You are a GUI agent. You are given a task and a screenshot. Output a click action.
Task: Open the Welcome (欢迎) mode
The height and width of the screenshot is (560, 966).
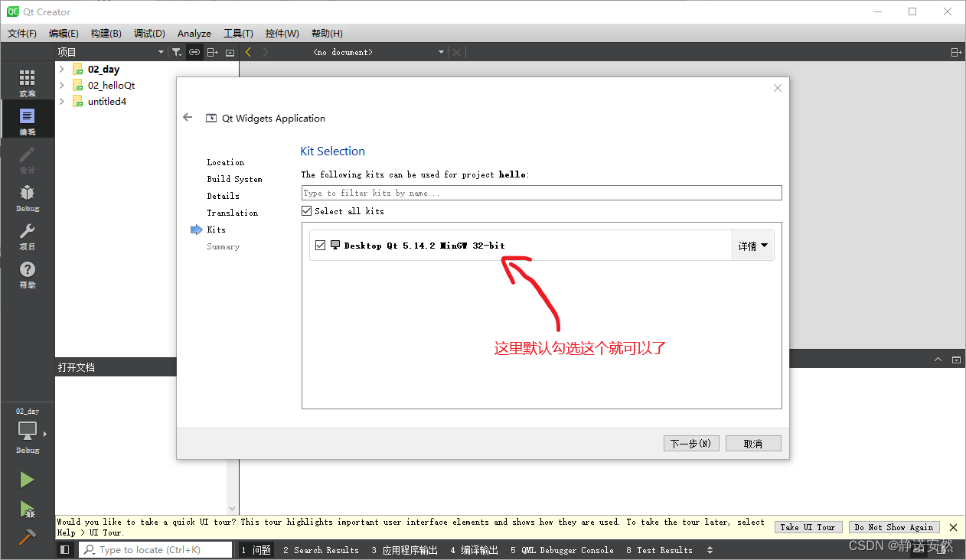(x=28, y=83)
